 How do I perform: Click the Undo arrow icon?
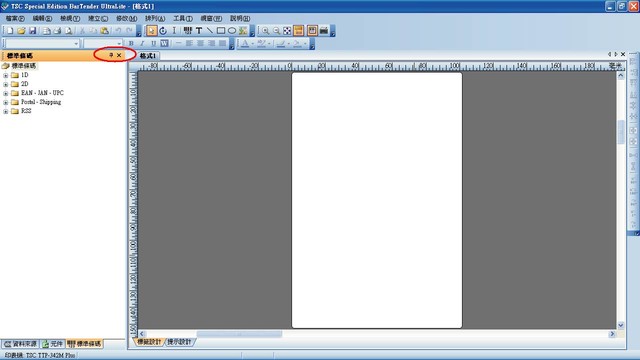[x=118, y=31]
